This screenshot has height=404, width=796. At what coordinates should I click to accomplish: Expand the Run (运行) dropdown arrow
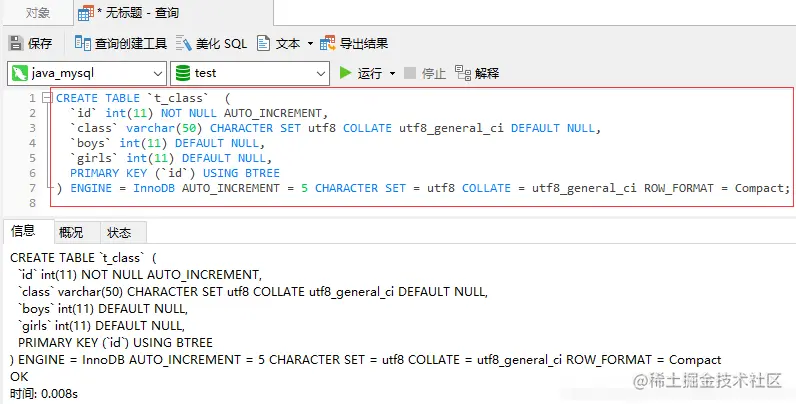(392, 74)
